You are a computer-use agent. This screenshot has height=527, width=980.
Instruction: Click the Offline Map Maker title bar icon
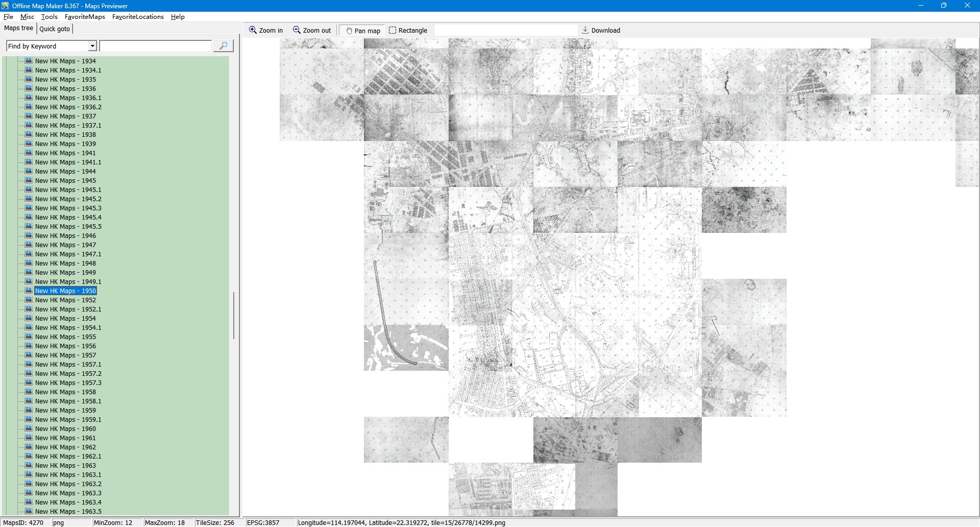6,6
